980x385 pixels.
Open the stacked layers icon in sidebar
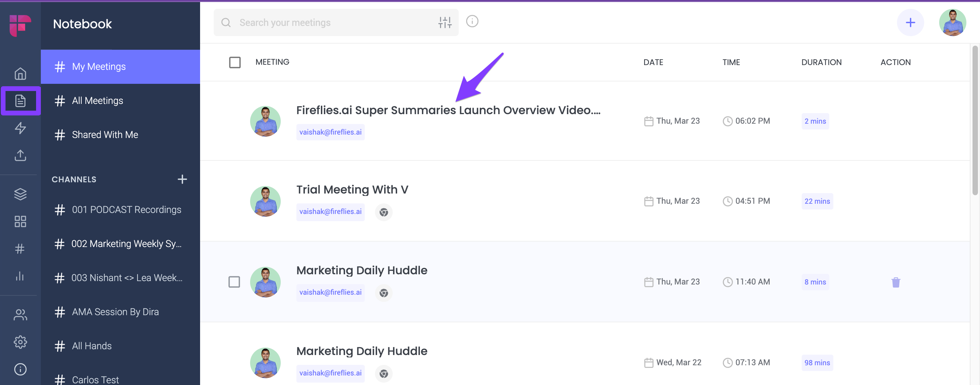(20, 194)
